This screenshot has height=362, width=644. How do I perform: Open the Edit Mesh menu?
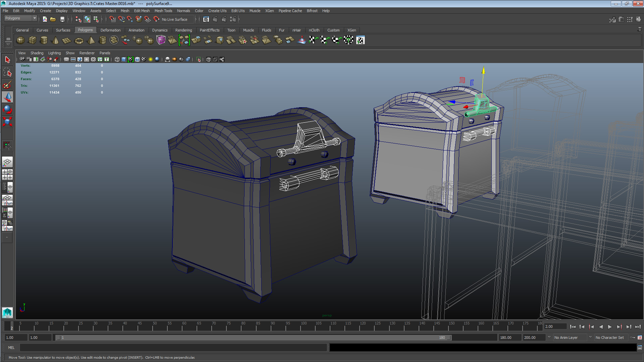pyautogui.click(x=142, y=11)
